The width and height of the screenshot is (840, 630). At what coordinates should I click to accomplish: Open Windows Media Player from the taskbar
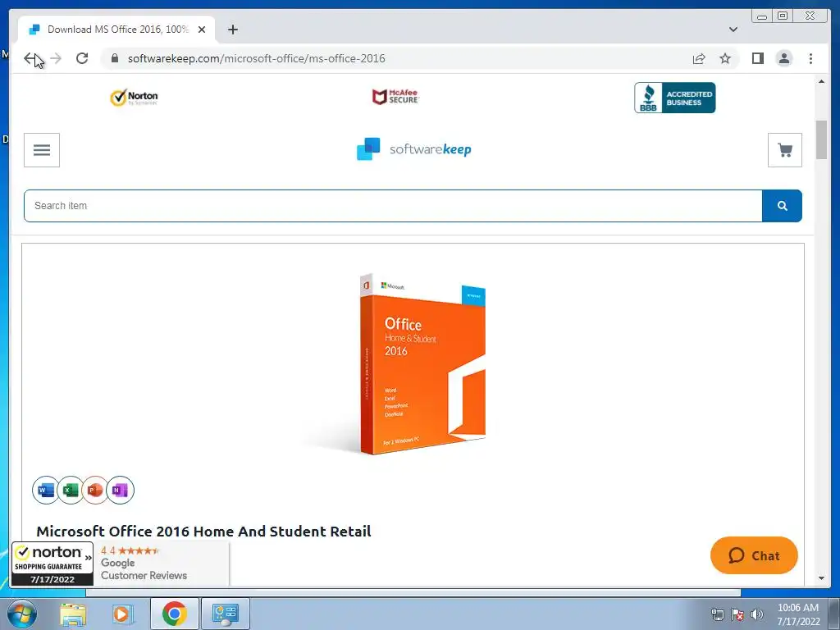coord(123,614)
